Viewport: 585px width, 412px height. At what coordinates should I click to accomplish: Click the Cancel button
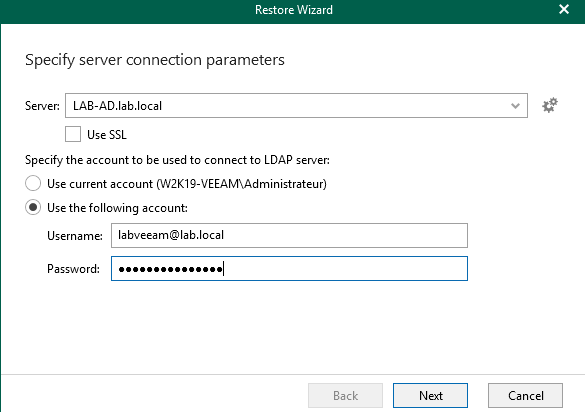point(525,395)
